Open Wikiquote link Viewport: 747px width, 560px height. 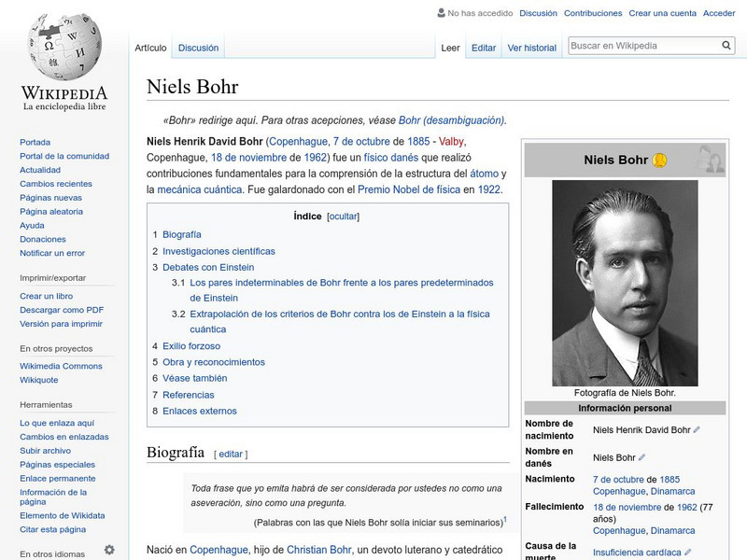38,380
